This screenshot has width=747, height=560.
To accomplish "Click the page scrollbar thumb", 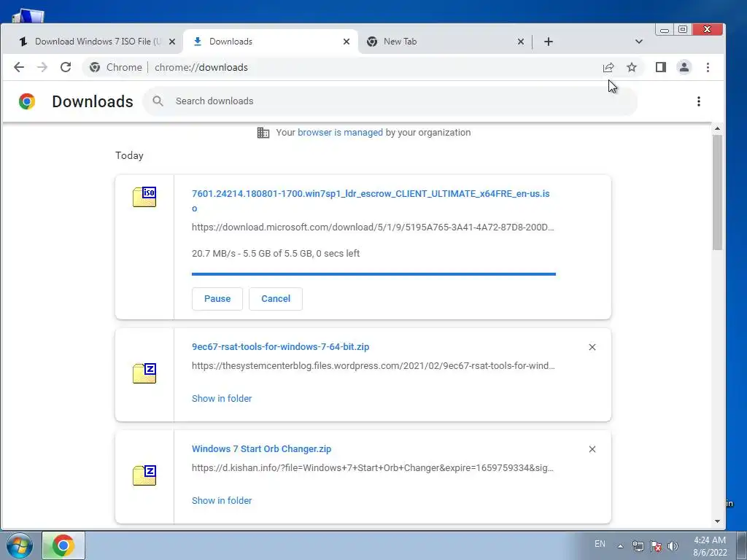I will pyautogui.click(x=718, y=192).
